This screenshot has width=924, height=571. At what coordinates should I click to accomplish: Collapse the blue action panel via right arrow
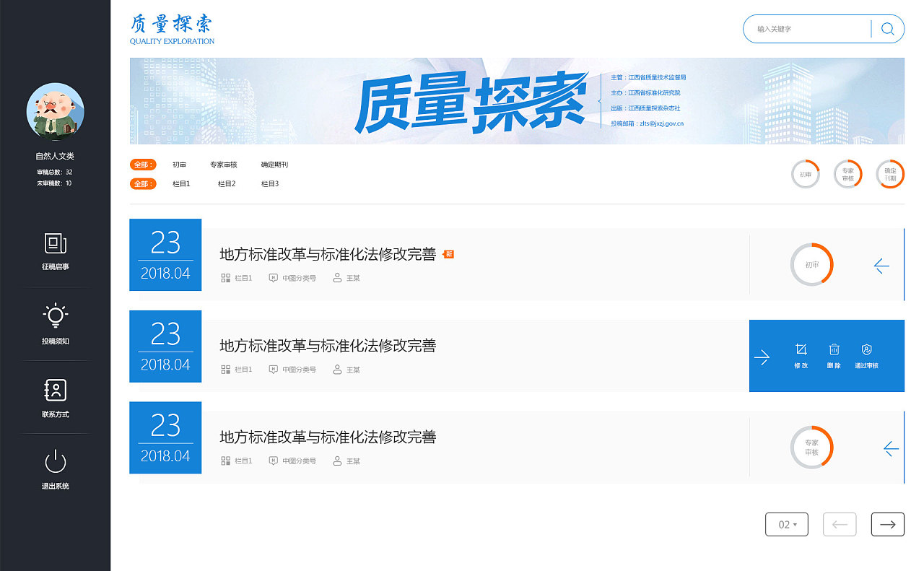tap(763, 356)
